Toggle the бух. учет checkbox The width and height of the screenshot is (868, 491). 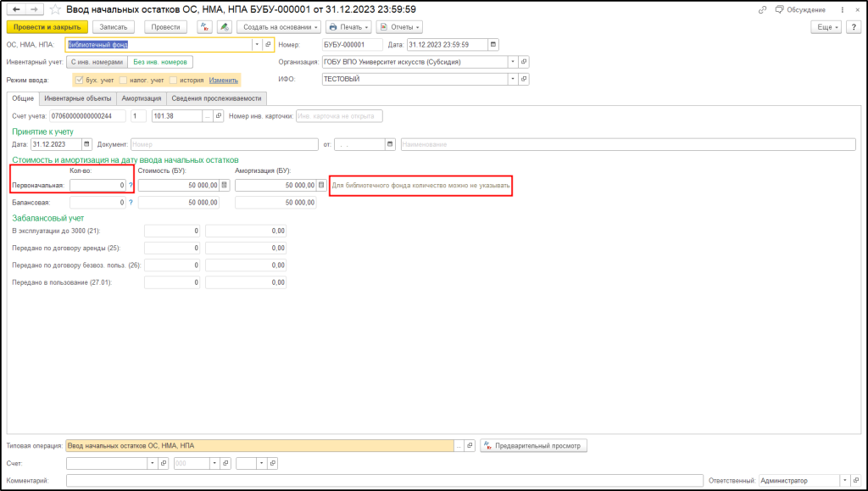pos(79,80)
